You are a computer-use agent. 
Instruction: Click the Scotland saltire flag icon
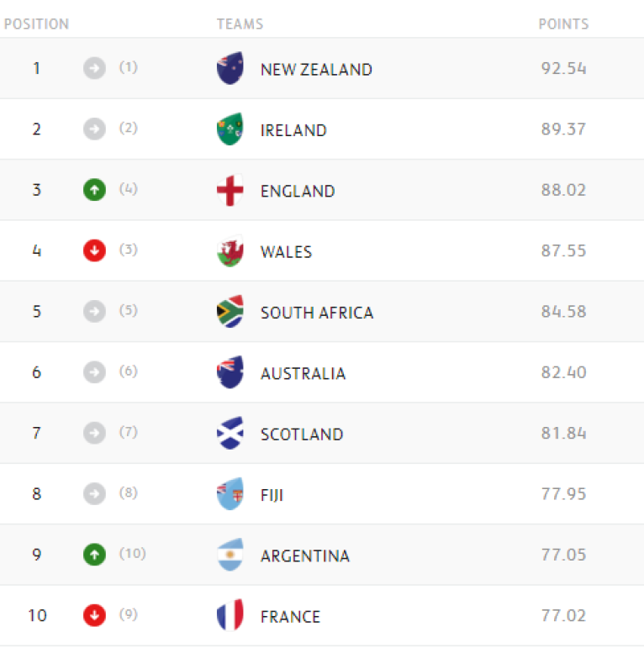tap(230, 434)
